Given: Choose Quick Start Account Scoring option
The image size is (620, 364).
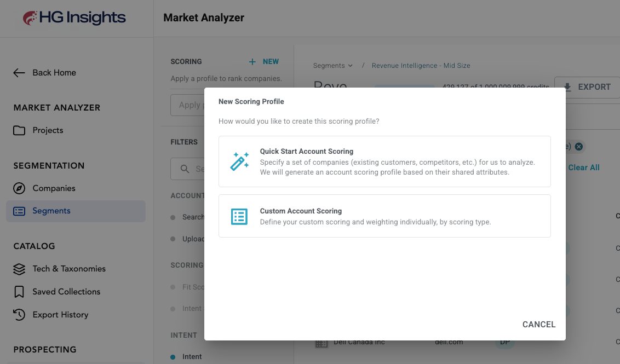Looking at the screenshot, I should [x=384, y=161].
